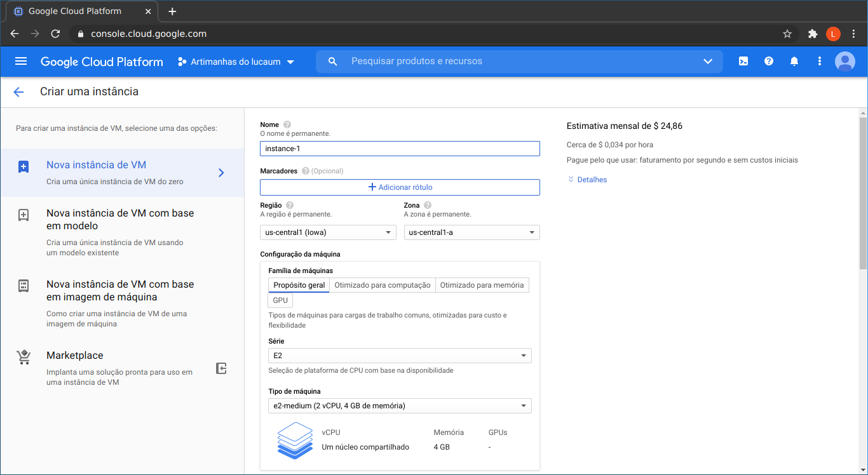Open a new browser tab

pos(172,11)
